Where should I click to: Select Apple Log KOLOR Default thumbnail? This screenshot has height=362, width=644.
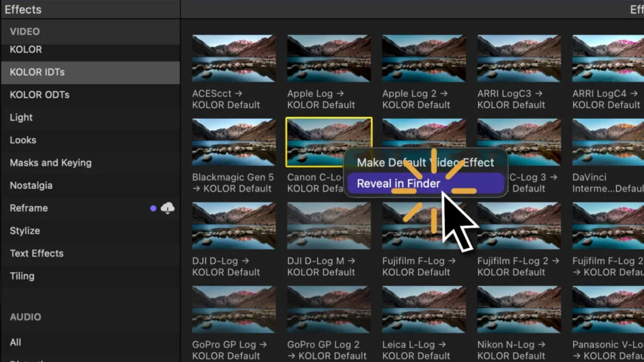(x=329, y=58)
